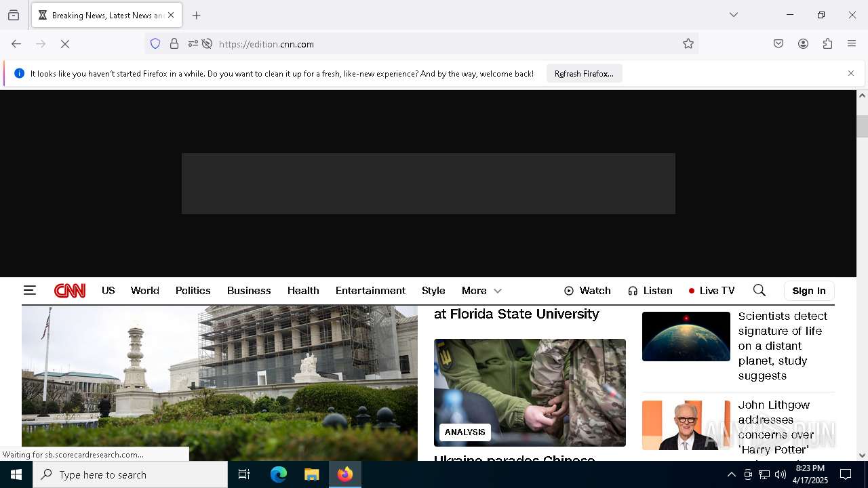Click the Sign In button
The width and height of the screenshot is (868, 488).
pyautogui.click(x=809, y=291)
